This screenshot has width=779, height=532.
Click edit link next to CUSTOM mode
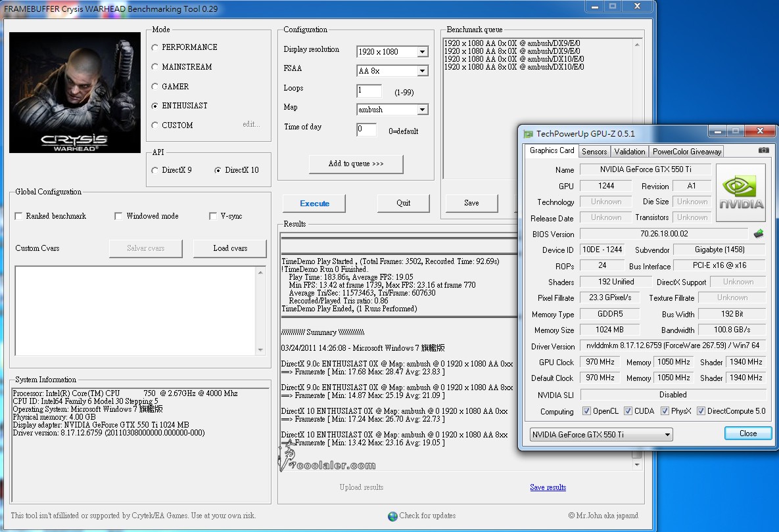coord(251,124)
